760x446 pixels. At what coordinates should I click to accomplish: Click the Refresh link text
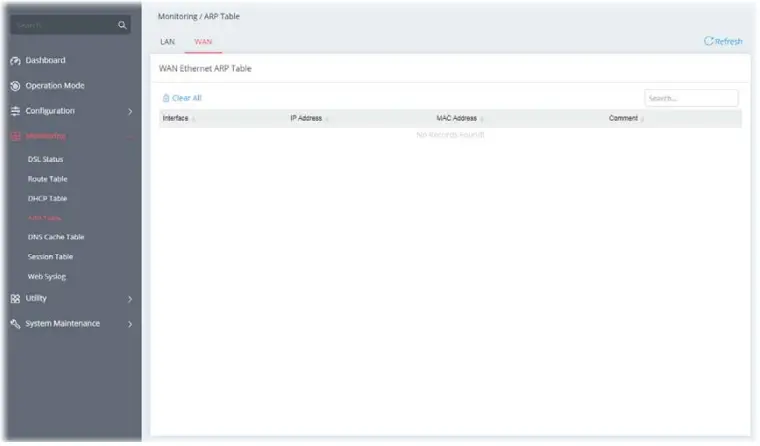click(728, 42)
